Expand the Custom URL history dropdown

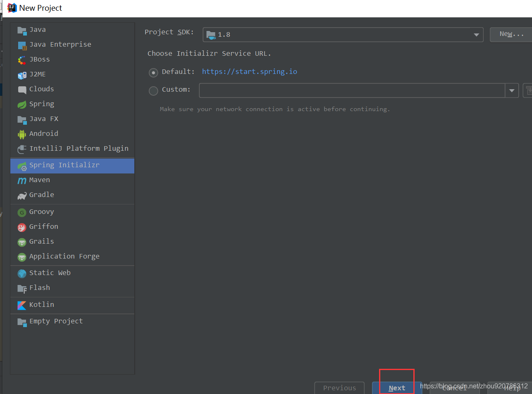(x=512, y=90)
